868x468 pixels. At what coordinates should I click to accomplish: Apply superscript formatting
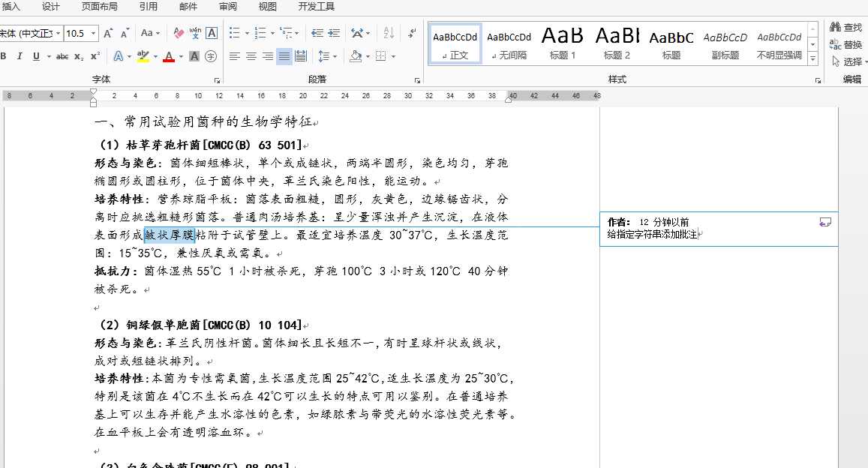(x=95, y=55)
